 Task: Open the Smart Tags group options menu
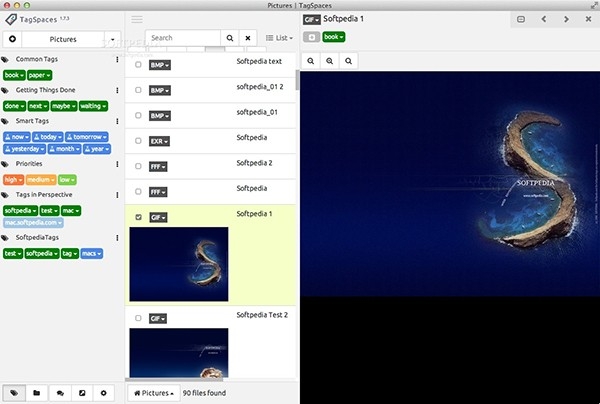coord(117,121)
